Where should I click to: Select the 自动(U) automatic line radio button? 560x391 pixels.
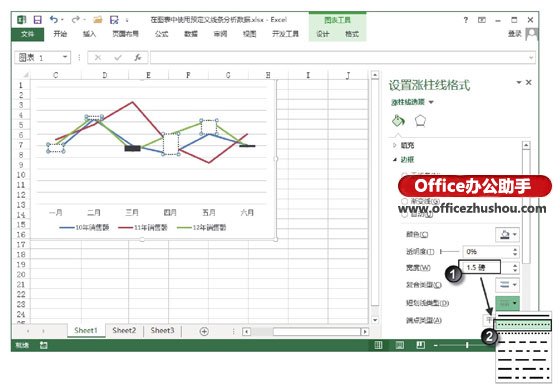pyautogui.click(x=404, y=215)
